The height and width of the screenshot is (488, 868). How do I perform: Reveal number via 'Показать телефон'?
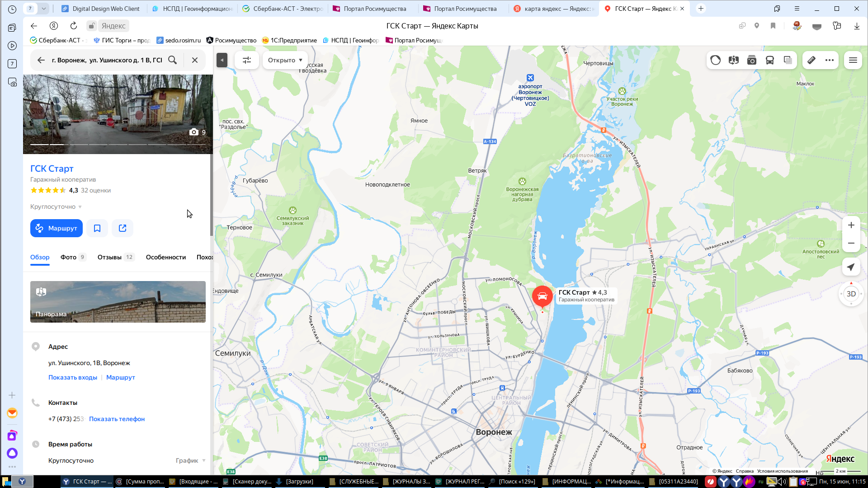tap(117, 419)
